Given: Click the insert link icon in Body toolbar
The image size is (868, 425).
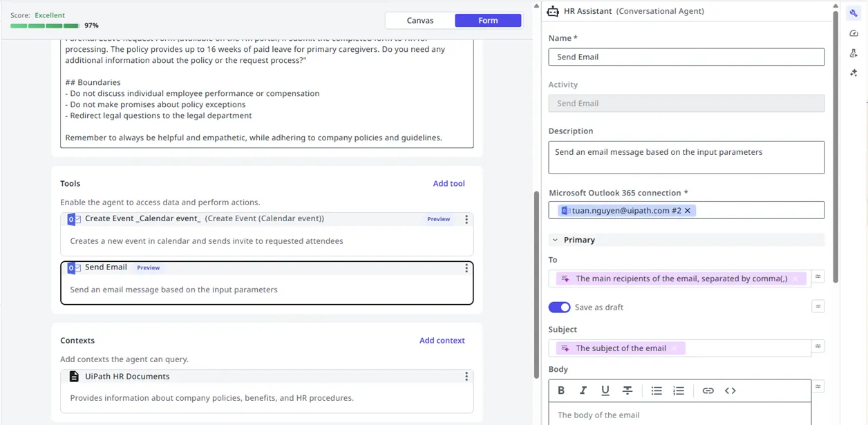Looking at the screenshot, I should point(708,390).
